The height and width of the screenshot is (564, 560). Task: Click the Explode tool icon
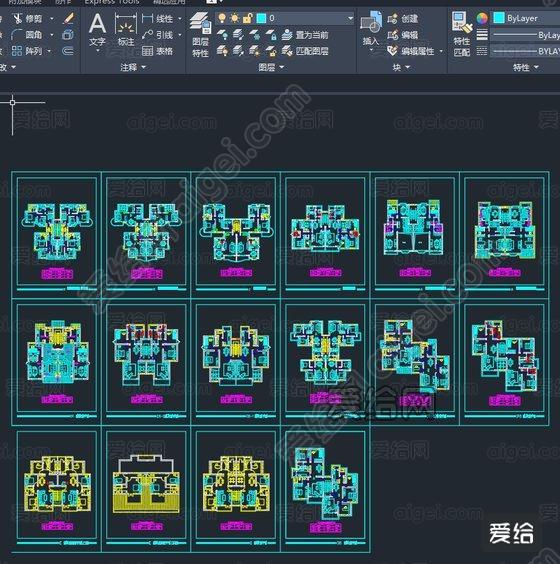pos(68,35)
